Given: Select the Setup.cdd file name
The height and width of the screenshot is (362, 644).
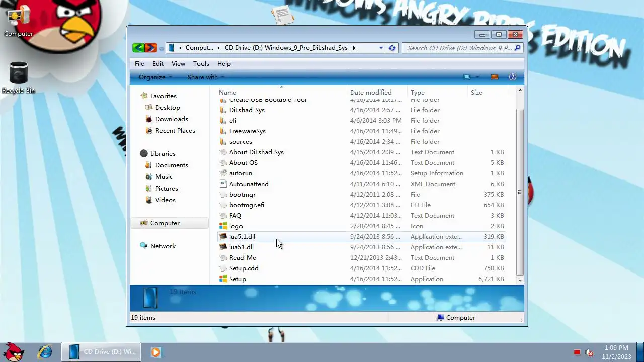Looking at the screenshot, I should (x=244, y=268).
